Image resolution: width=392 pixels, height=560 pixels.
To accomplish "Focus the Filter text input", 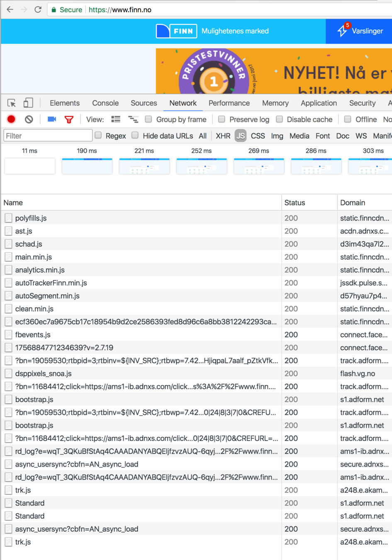I will [48, 136].
